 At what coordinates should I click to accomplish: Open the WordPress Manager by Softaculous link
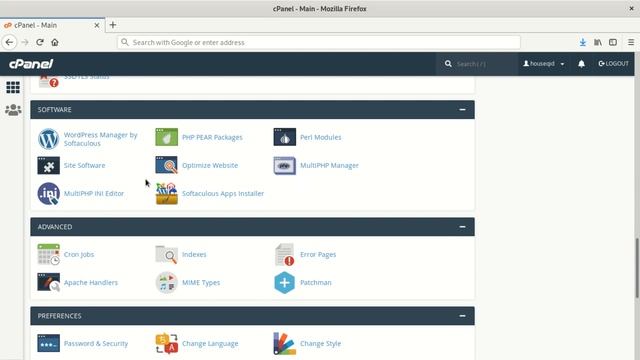[100, 139]
